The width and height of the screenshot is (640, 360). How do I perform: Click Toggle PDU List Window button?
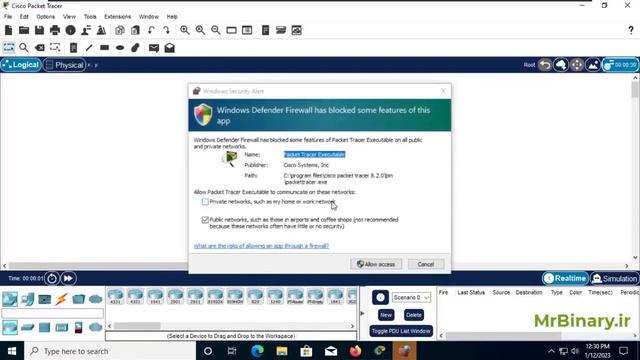pos(401,331)
